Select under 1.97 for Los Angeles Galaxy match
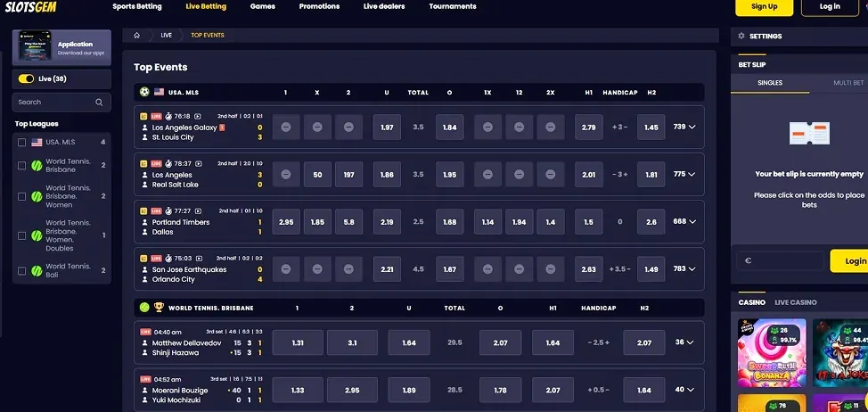The image size is (868, 412). pyautogui.click(x=387, y=128)
